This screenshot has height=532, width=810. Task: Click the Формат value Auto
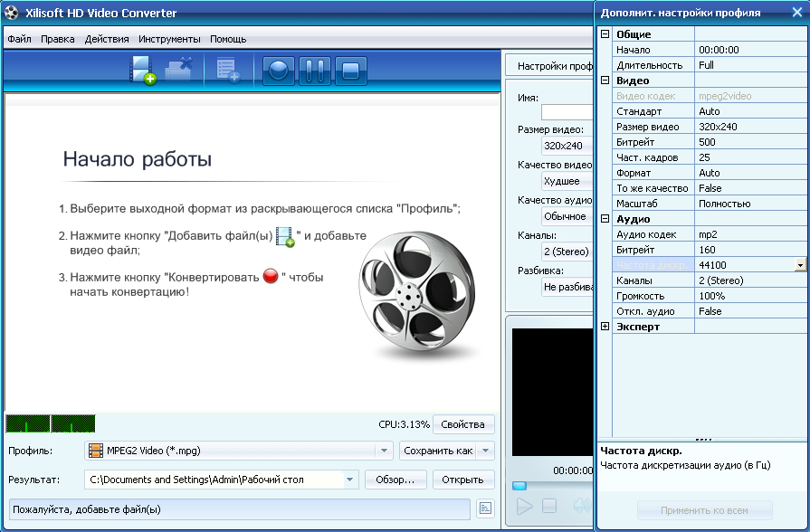(x=750, y=173)
